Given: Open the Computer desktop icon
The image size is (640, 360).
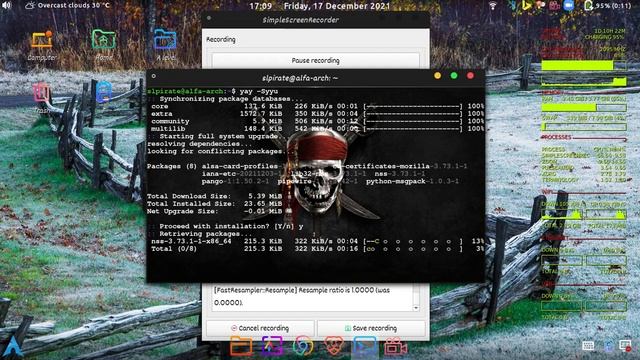Looking at the screenshot, I should pos(42,40).
